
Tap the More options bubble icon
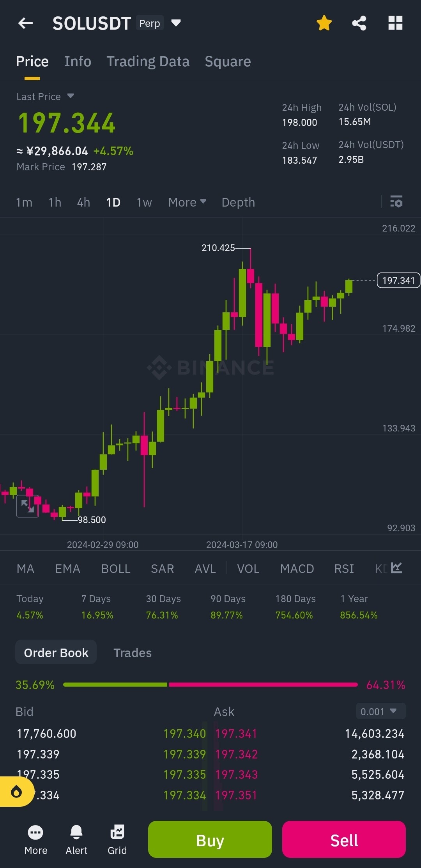point(36,833)
